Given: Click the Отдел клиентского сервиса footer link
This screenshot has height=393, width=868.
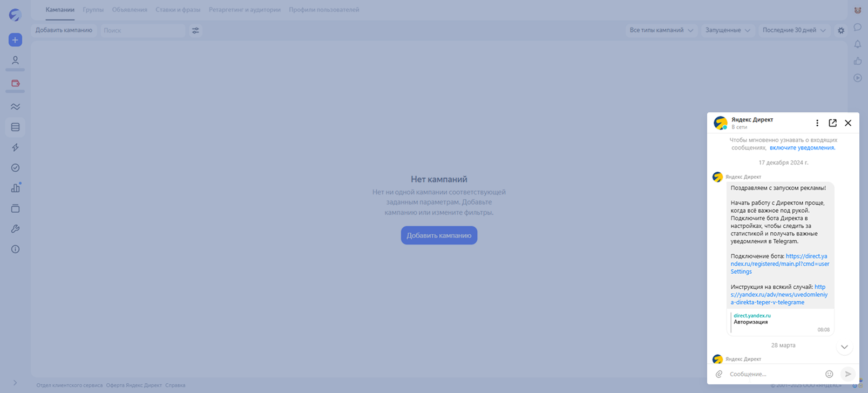Looking at the screenshot, I should pyautogui.click(x=69, y=385).
